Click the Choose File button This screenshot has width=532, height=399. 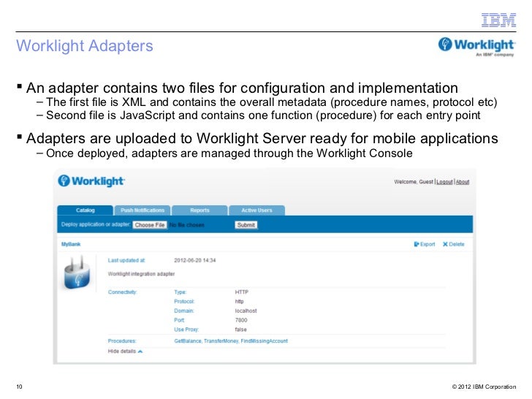point(150,225)
